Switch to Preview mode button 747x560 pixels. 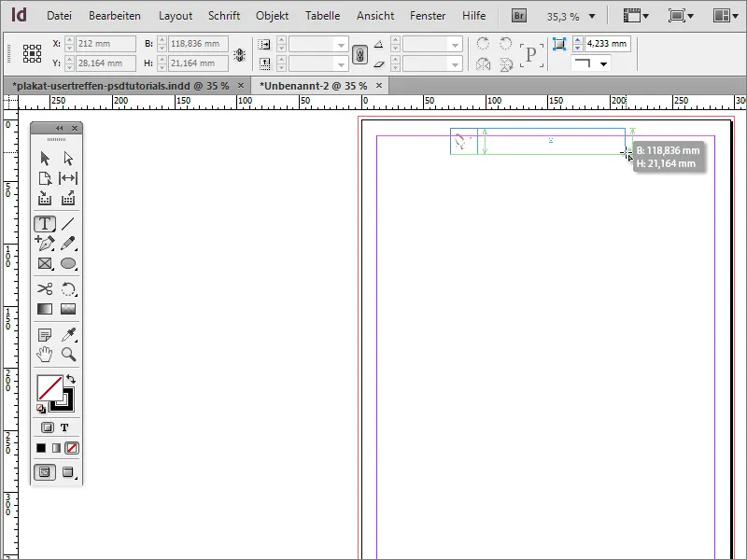(x=68, y=472)
